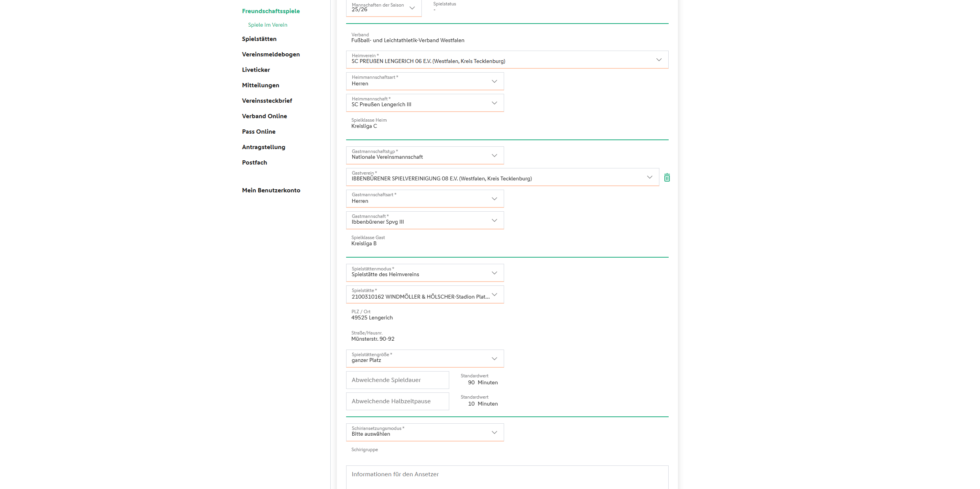Viewport: 980px width, 489px height.
Task: Expand Spielstättengröße ganzer Platz dropdown
Action: 425,359
